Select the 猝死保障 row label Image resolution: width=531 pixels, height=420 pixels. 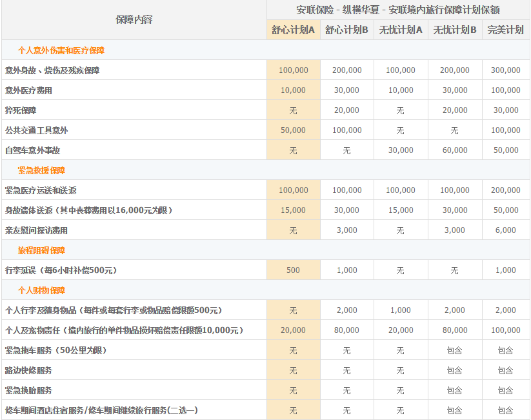point(21,110)
